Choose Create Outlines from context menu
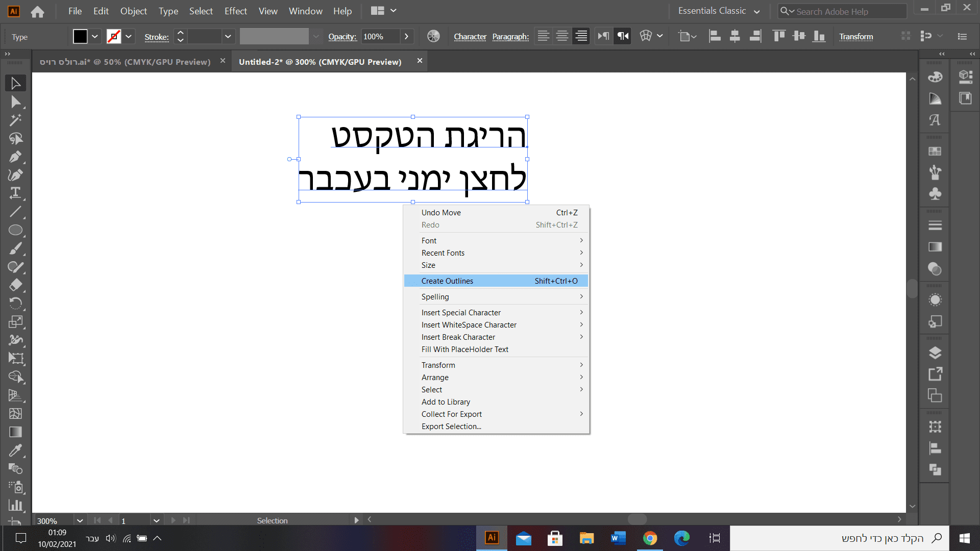Screen dimensions: 980x551 click(x=447, y=281)
